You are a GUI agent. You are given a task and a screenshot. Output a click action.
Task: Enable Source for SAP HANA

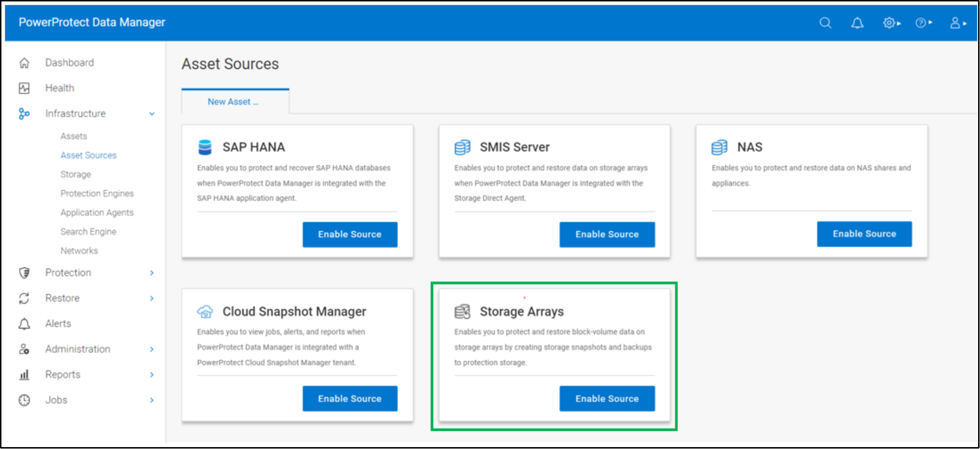tap(350, 235)
